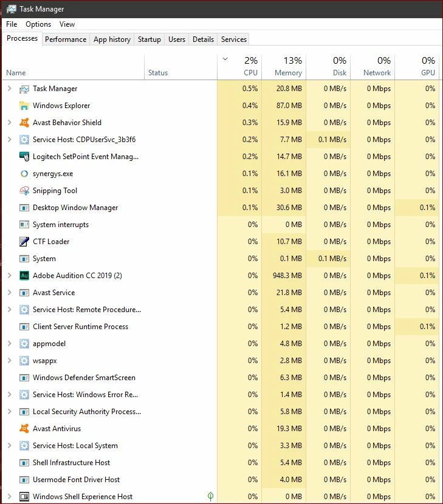Click the 87.0 MB memory value
Image resolution: width=443 pixels, height=504 pixels.
pos(289,106)
